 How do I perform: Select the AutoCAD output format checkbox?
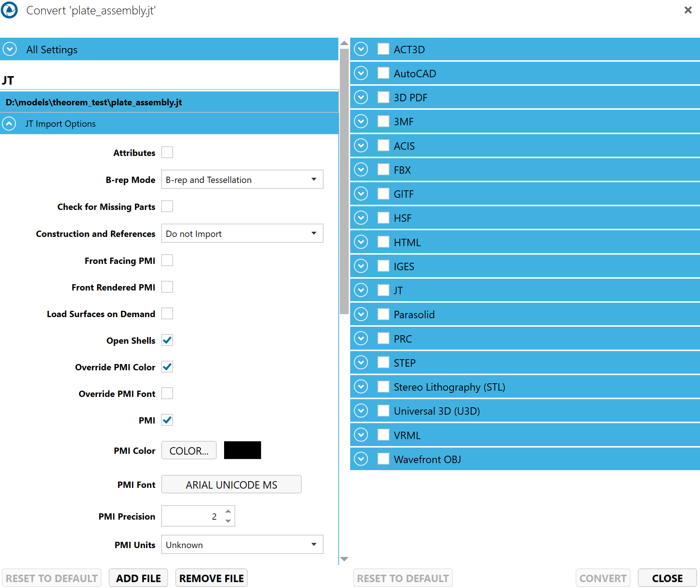point(383,73)
